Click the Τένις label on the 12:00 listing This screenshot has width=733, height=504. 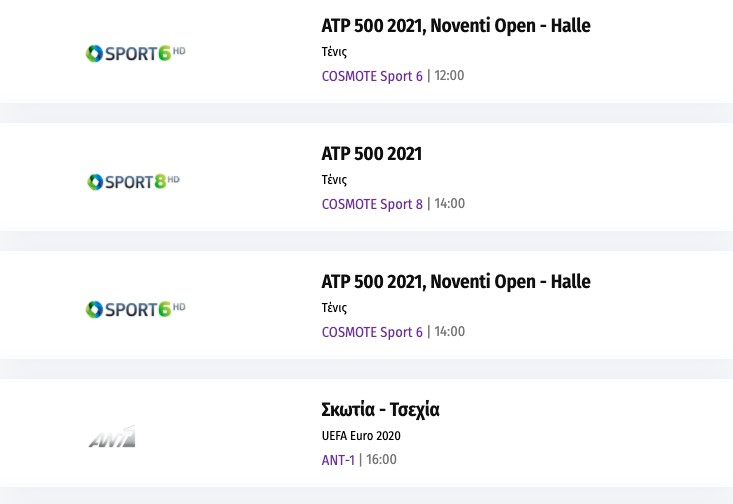[x=334, y=52]
